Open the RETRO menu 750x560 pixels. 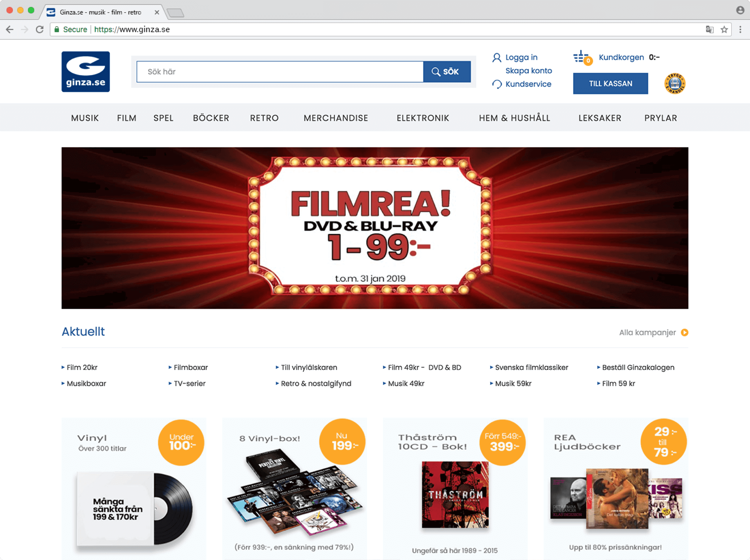[x=264, y=118]
